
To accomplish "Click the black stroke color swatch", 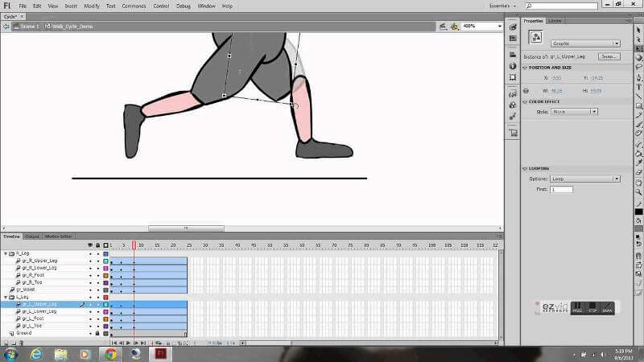I will point(639,212).
